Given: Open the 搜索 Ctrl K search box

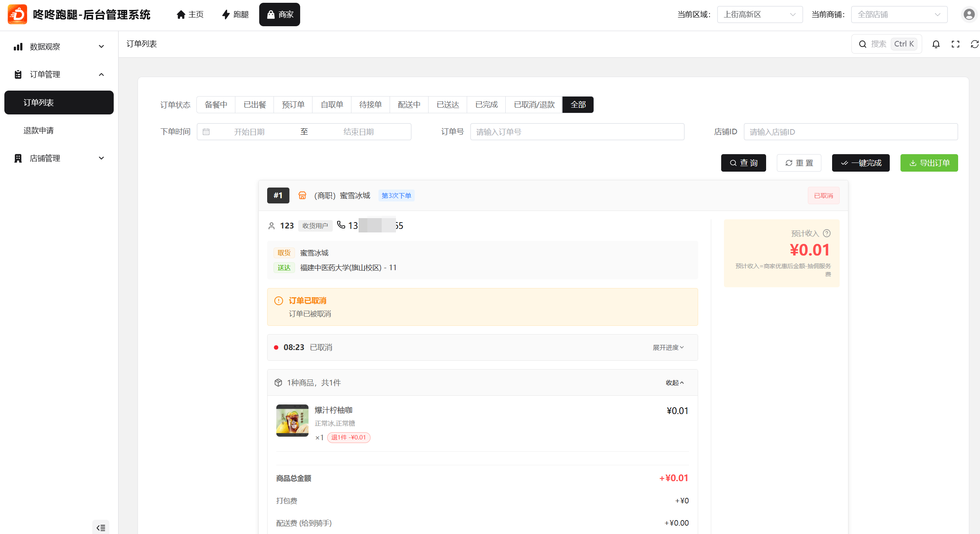Looking at the screenshot, I should (x=887, y=44).
